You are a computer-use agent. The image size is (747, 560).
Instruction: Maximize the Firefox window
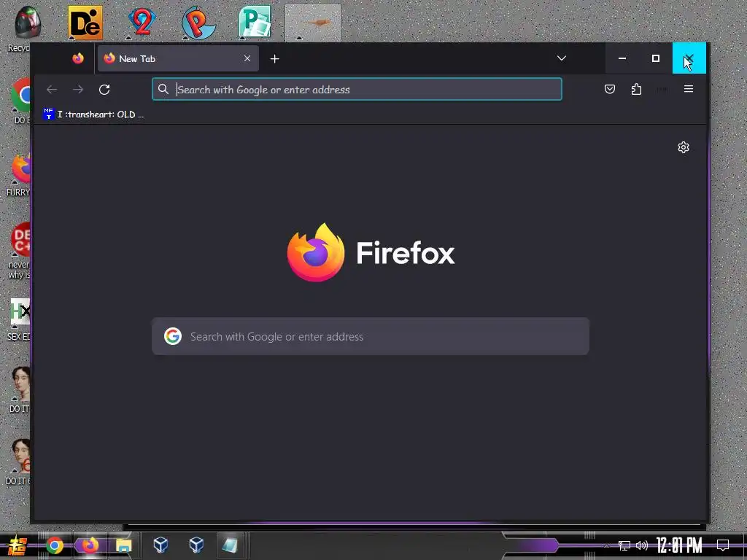coord(656,58)
